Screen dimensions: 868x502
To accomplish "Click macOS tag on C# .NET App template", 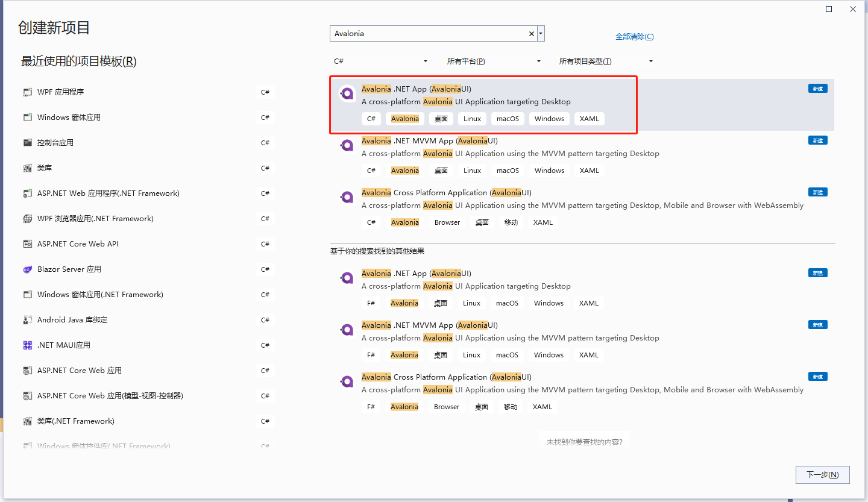I will pos(508,119).
